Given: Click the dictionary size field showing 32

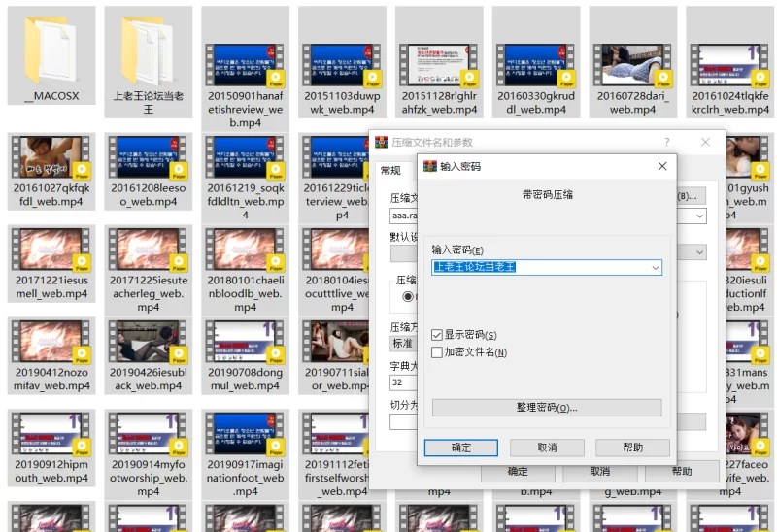Looking at the screenshot, I should (x=403, y=382).
